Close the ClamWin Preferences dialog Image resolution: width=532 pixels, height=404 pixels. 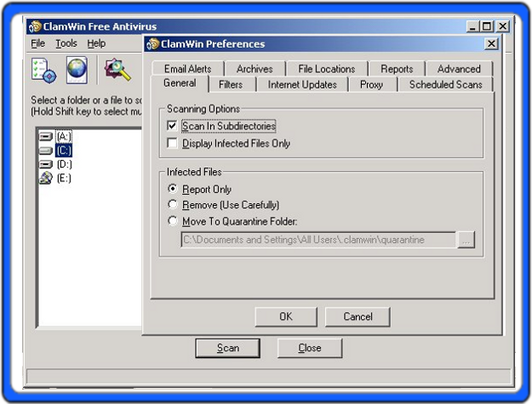coord(491,43)
